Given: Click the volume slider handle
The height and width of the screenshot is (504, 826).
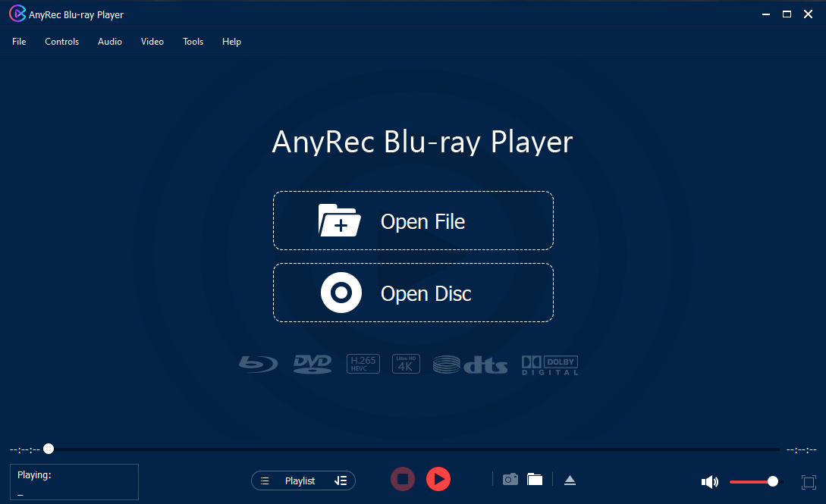Looking at the screenshot, I should [773, 481].
